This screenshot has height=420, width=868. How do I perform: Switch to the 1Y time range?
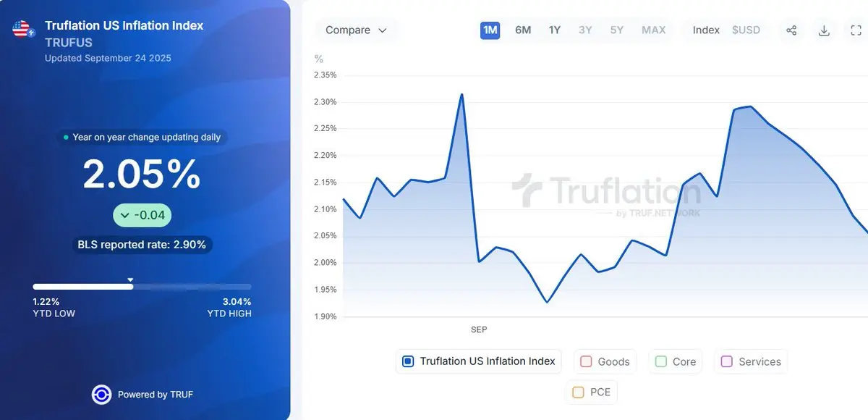[555, 30]
